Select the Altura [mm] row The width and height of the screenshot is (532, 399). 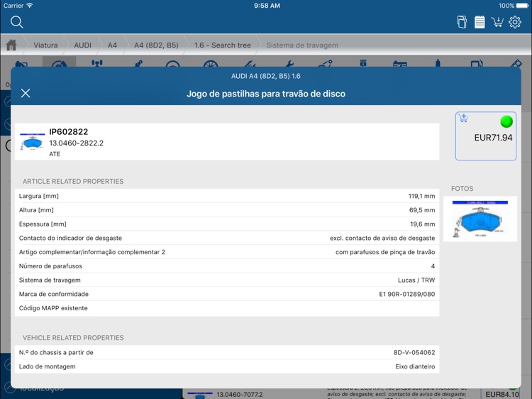(x=227, y=210)
